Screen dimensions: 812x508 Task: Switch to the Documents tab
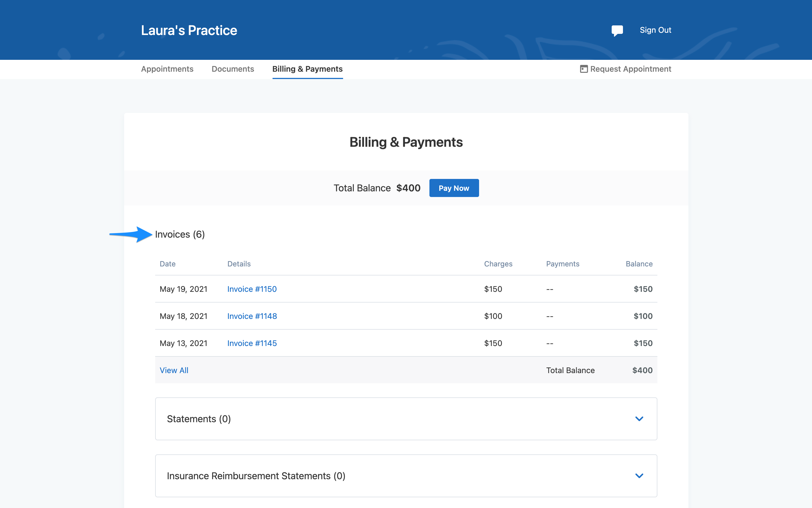(233, 69)
